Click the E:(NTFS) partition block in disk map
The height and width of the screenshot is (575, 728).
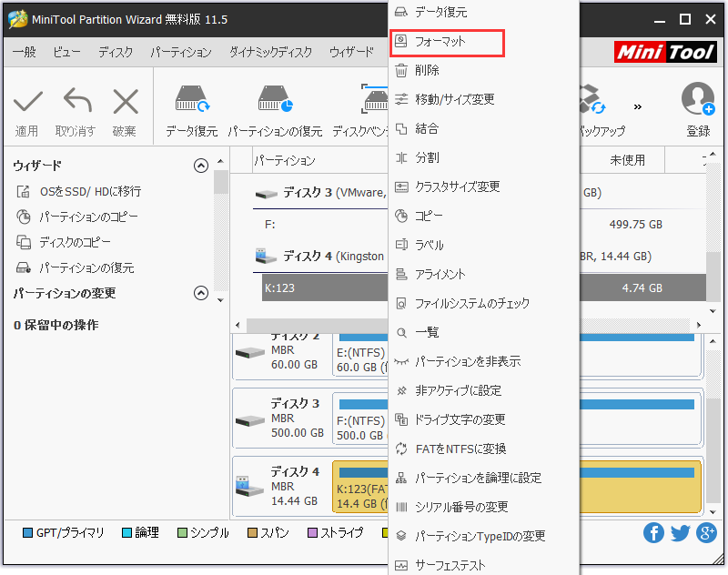[x=360, y=356]
